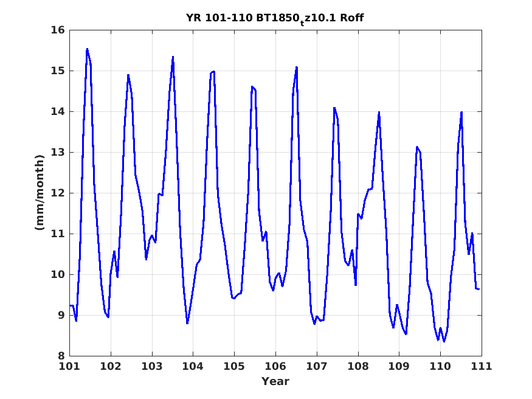Click x-axis tick label '107'
532x399 pixels.
(x=317, y=366)
